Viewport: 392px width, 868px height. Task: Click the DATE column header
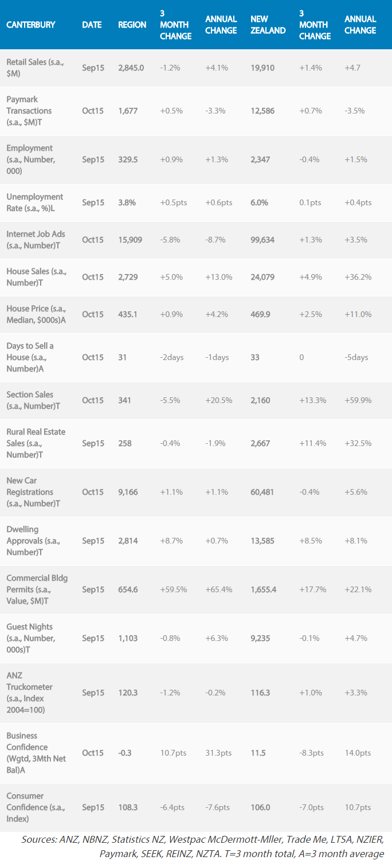pos(92,25)
